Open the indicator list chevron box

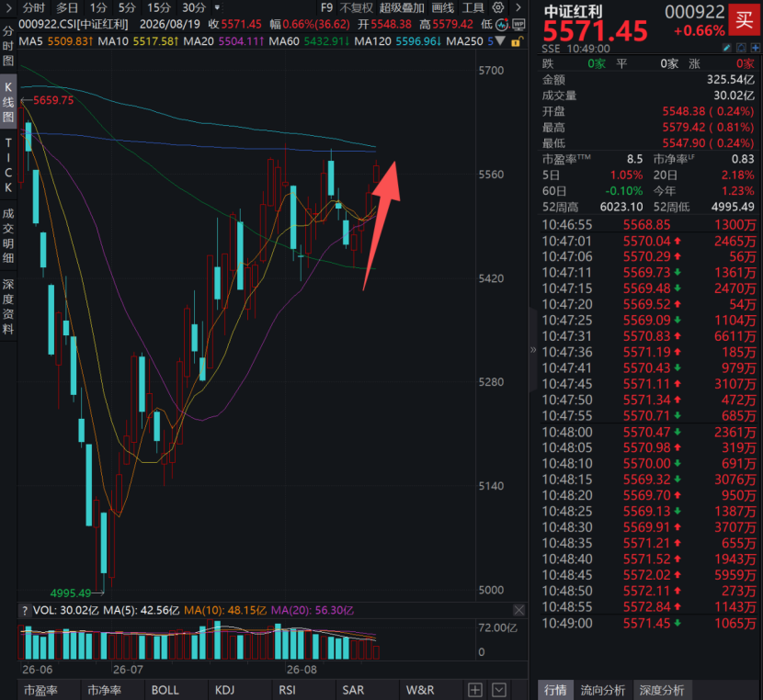click(x=499, y=690)
